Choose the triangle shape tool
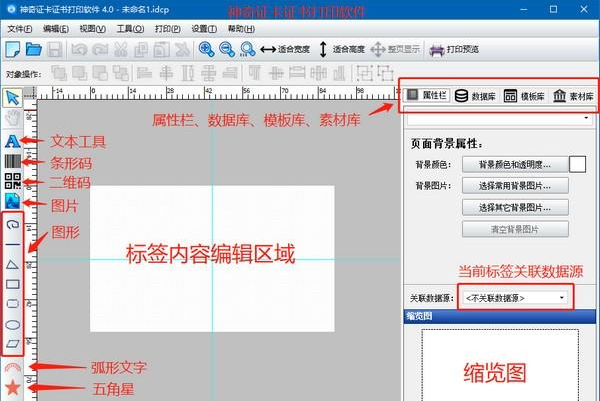 tap(13, 264)
